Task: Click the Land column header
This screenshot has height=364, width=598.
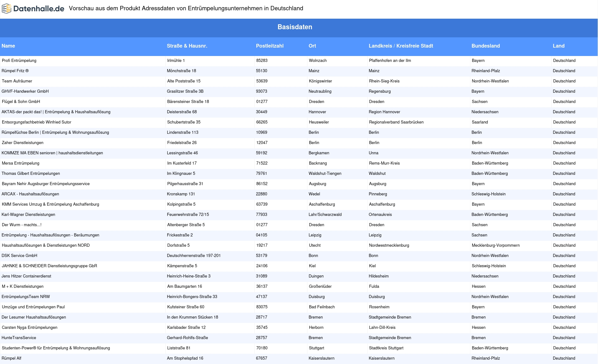Action: click(x=559, y=46)
